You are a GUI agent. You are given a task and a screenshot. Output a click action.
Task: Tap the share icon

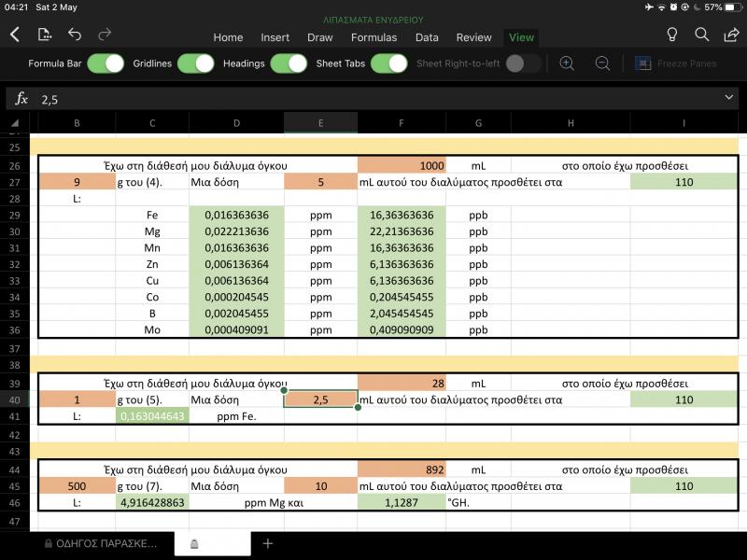click(x=730, y=35)
